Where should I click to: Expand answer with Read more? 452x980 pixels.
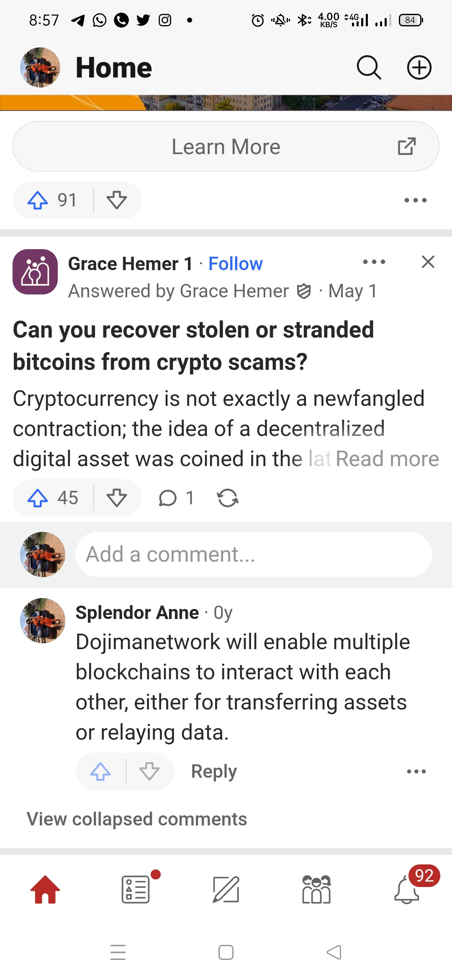click(x=387, y=459)
